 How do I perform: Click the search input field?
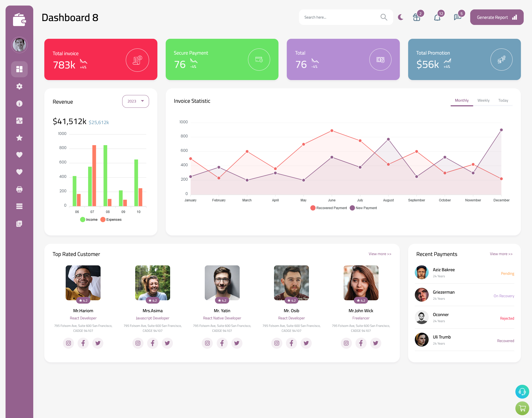click(341, 17)
